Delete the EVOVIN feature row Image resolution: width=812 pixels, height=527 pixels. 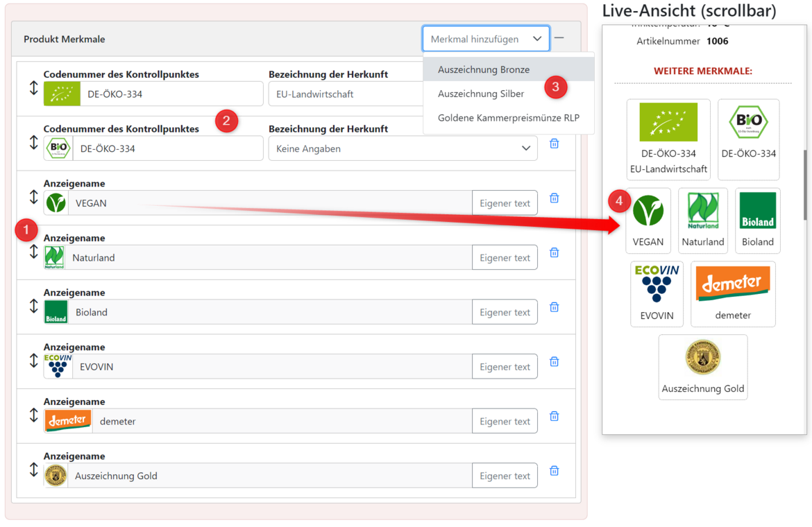[554, 361]
